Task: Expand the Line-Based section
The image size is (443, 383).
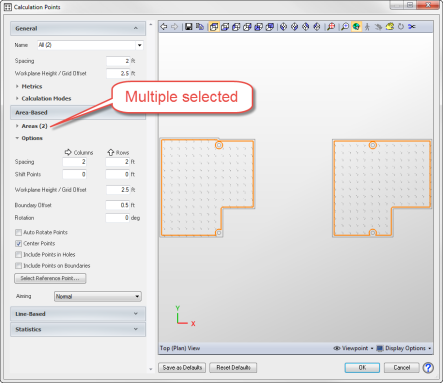Action: coord(78,314)
